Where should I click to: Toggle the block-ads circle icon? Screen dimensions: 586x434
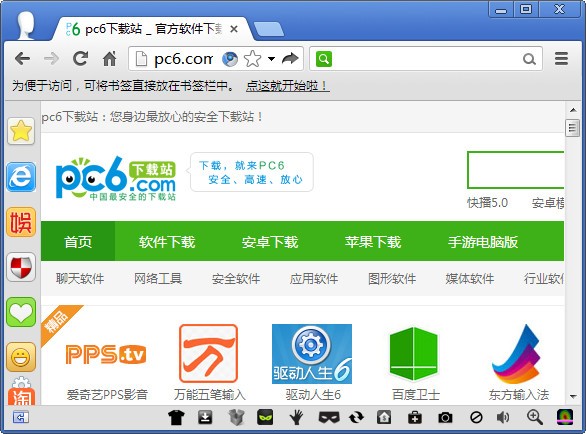click(476, 417)
